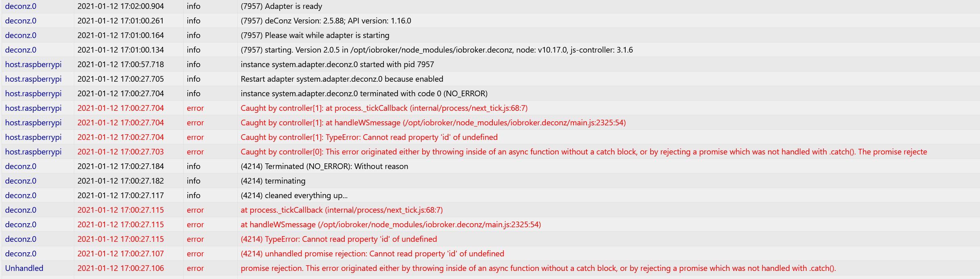Click '(4214) unhandled promise rejection' error message

372,254
